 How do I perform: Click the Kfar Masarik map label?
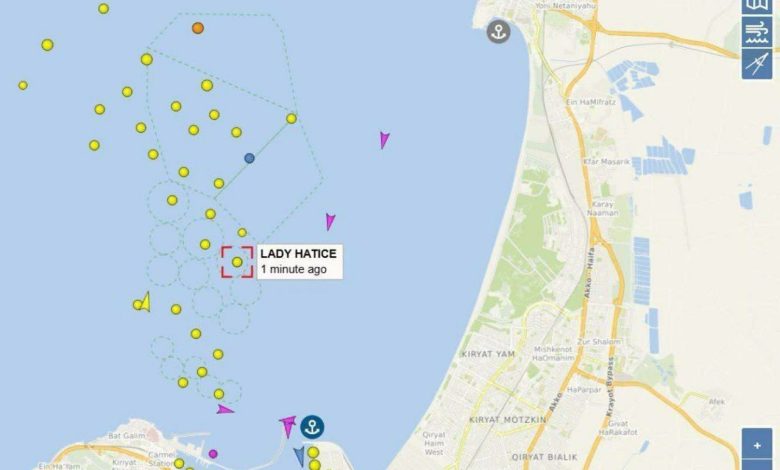pos(606,162)
